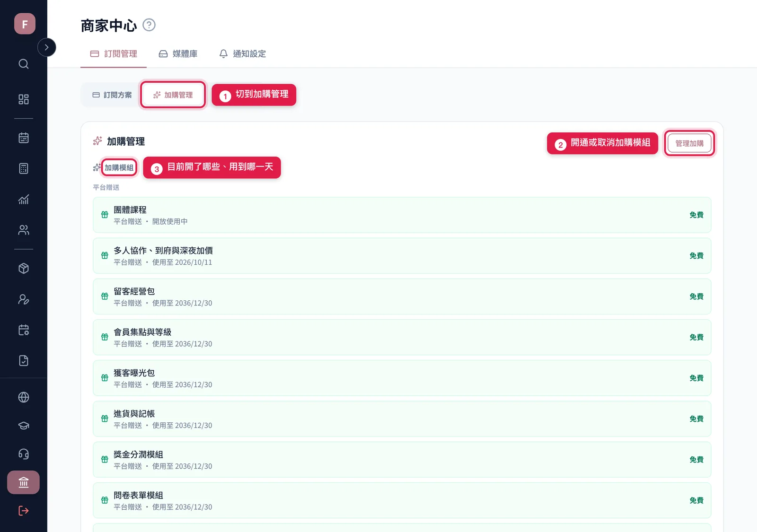Click the 團體課程 module row
The image size is (757, 532).
pos(402,215)
